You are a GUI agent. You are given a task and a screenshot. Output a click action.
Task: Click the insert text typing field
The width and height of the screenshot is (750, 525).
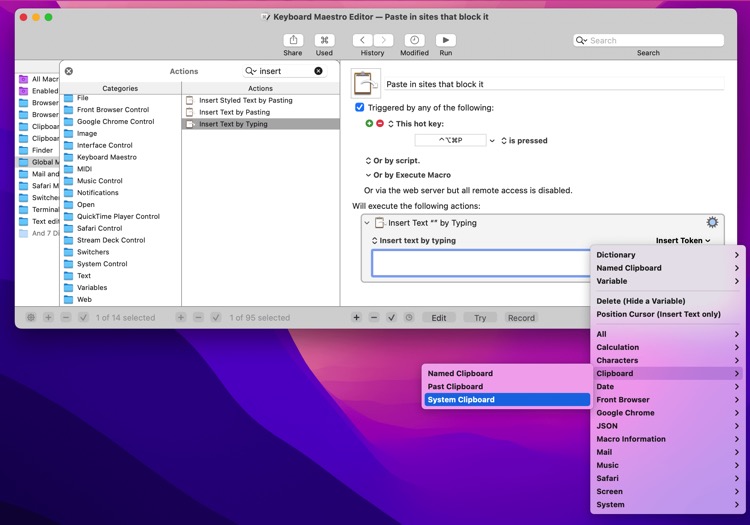[x=481, y=263]
